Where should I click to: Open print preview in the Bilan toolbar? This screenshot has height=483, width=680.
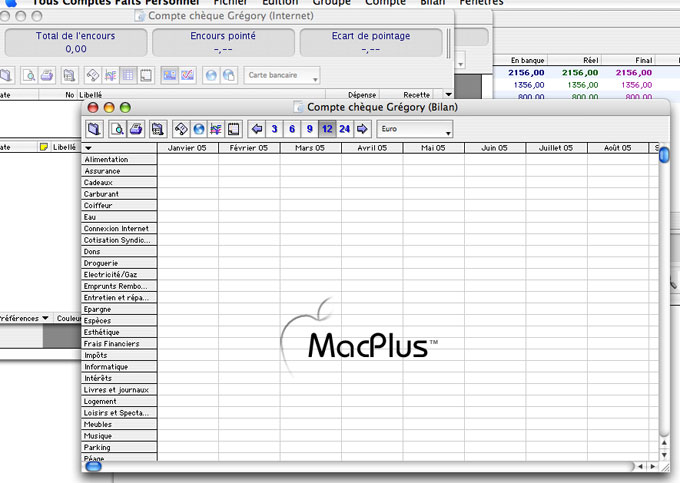pyautogui.click(x=117, y=129)
